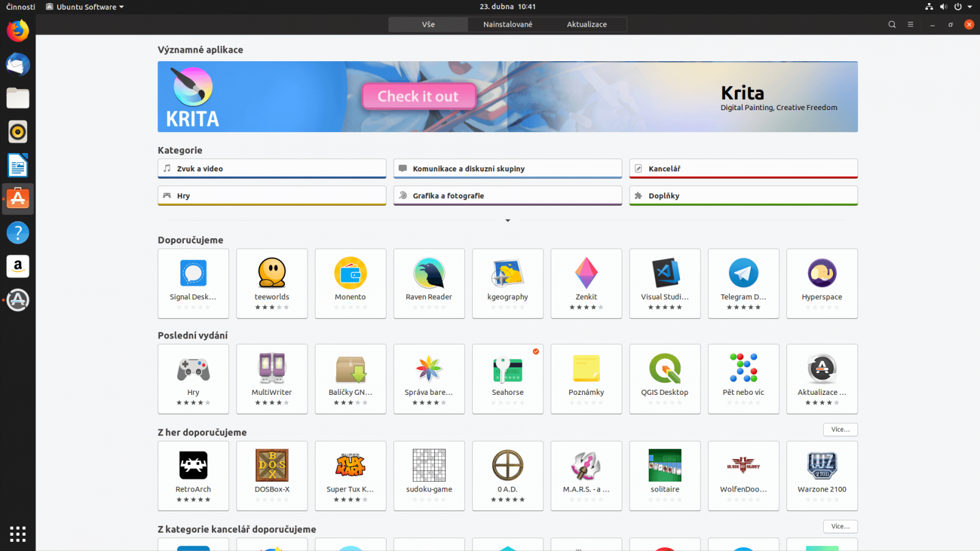The width and height of the screenshot is (980, 551).
Task: Open Raven Reader app tile
Action: pos(429,283)
